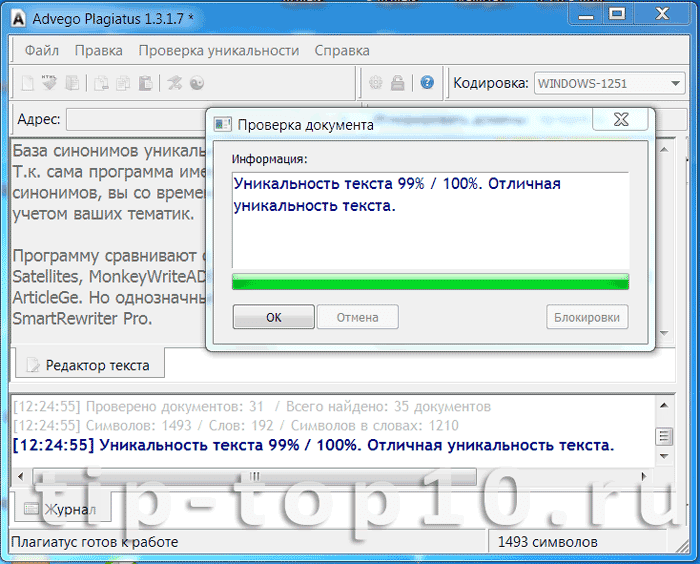Viewport: 700px width, 564px height.
Task: Click the 'Информация:' label in the dialog
Action: [270, 159]
